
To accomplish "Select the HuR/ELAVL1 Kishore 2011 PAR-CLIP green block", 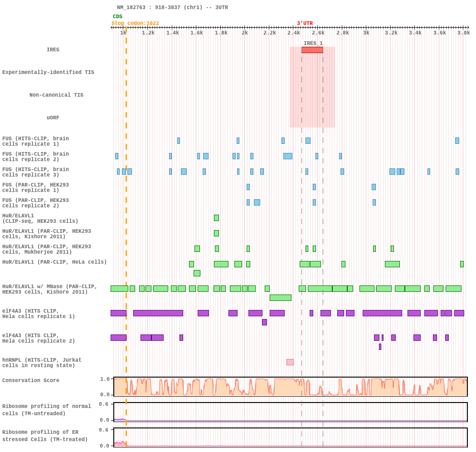I will (x=216, y=233).
